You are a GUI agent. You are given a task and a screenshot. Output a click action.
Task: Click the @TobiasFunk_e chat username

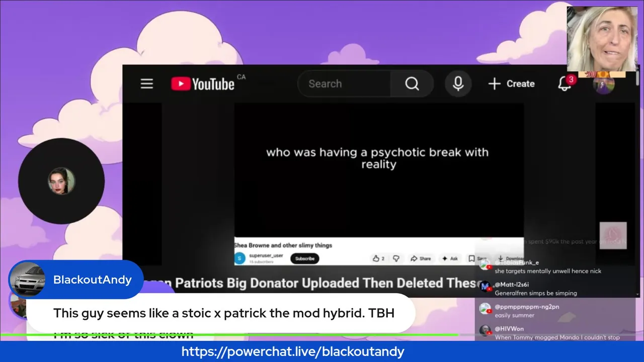[517, 262]
